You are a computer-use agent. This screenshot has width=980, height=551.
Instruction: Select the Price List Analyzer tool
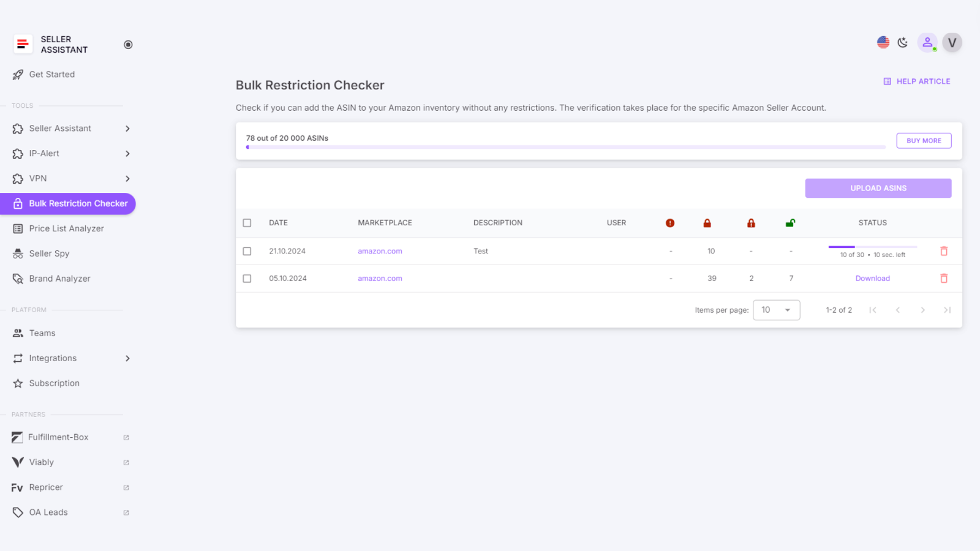(x=67, y=228)
